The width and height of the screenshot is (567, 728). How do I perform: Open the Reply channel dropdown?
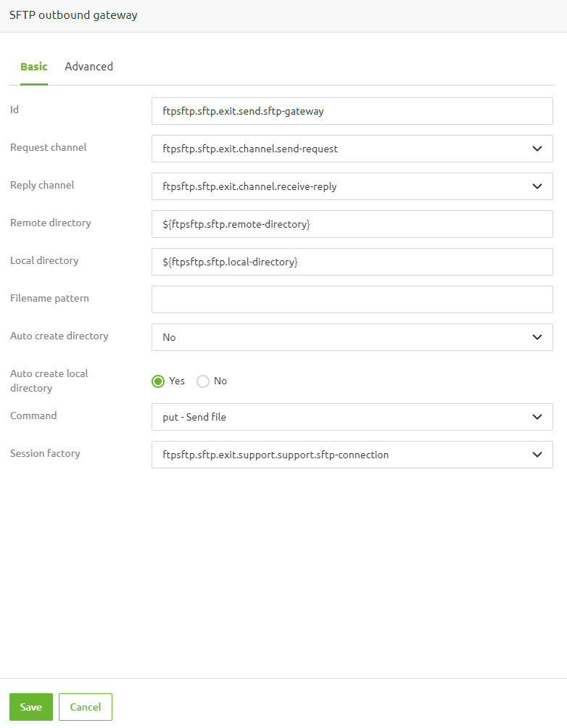pyautogui.click(x=352, y=186)
